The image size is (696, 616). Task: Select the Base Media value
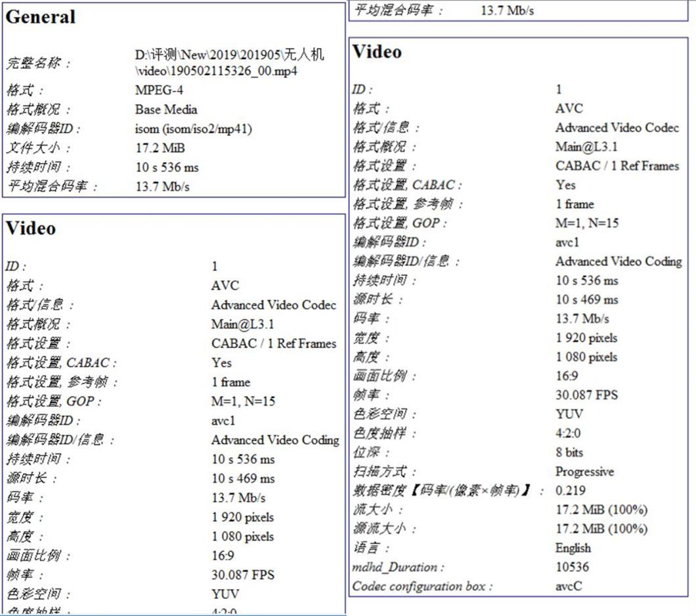point(166,110)
